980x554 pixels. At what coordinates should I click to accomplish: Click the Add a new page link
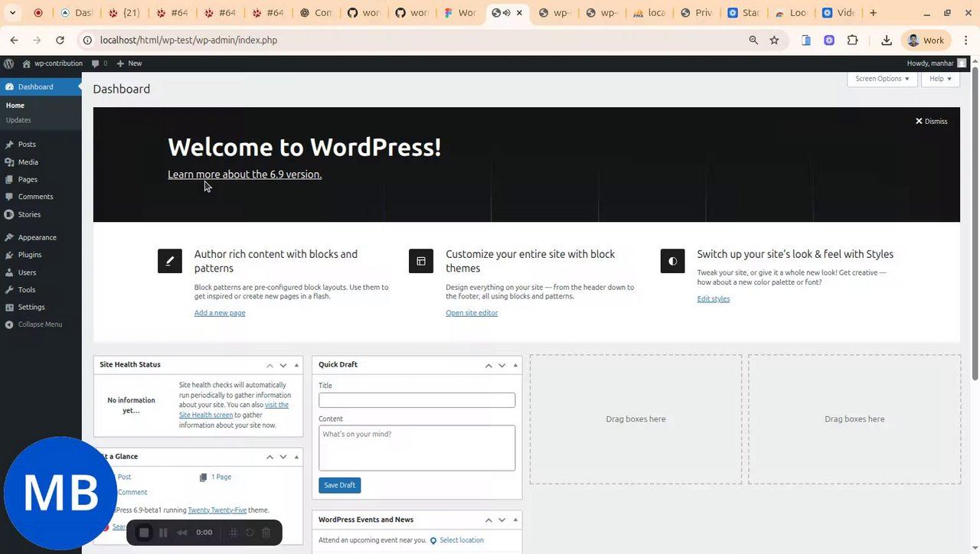coord(220,313)
